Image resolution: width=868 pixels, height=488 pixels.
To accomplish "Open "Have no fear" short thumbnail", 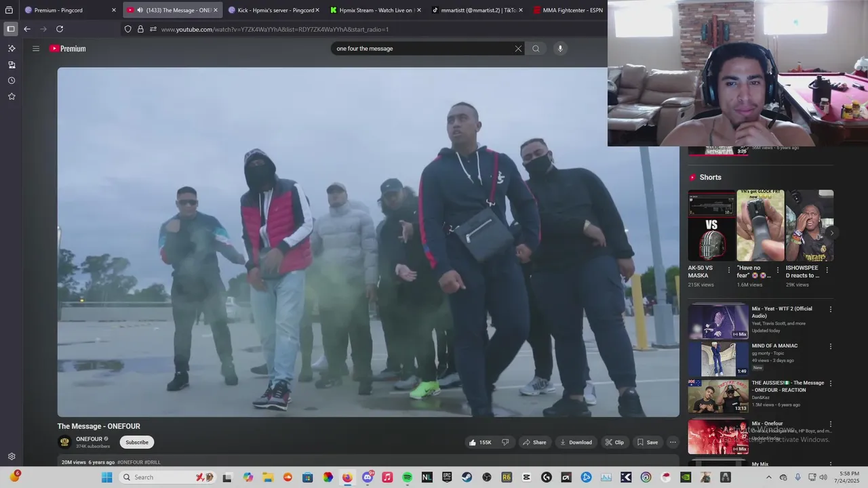I will 760,225.
